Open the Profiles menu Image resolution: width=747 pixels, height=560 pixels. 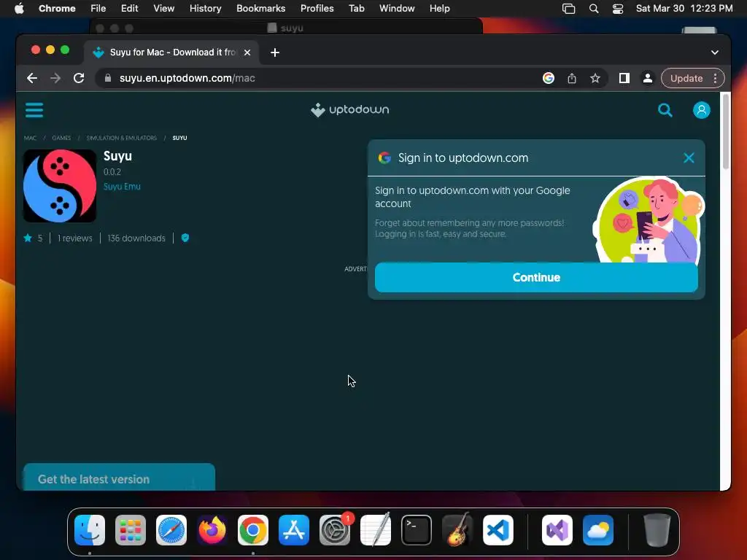click(317, 8)
